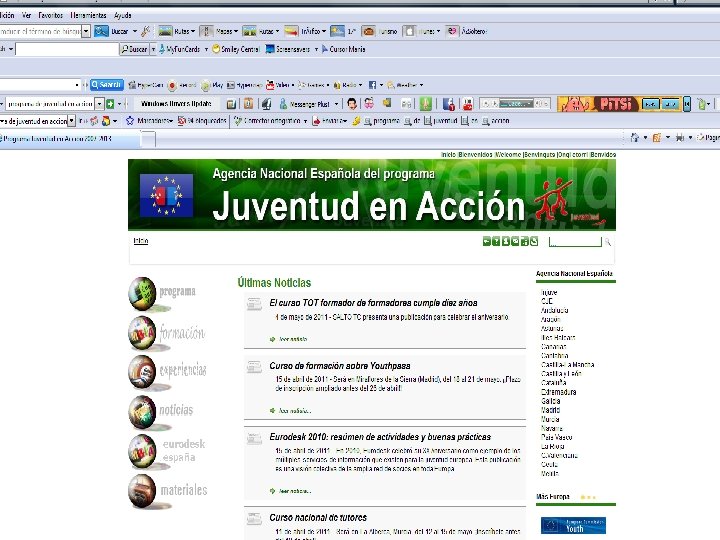Viewport: 720px width, 540px height.
Task: Click the Turismo toolbar icon
Action: click(x=368, y=31)
